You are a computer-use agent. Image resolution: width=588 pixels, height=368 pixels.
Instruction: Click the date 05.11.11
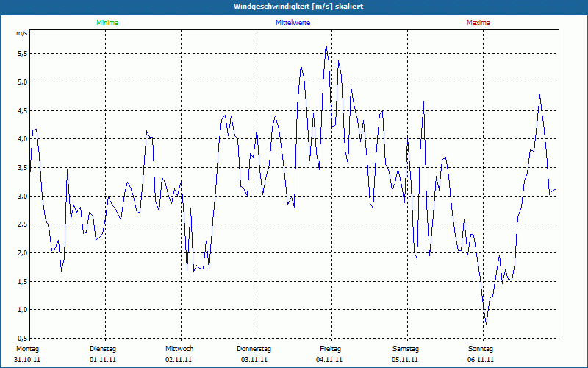coord(405,360)
